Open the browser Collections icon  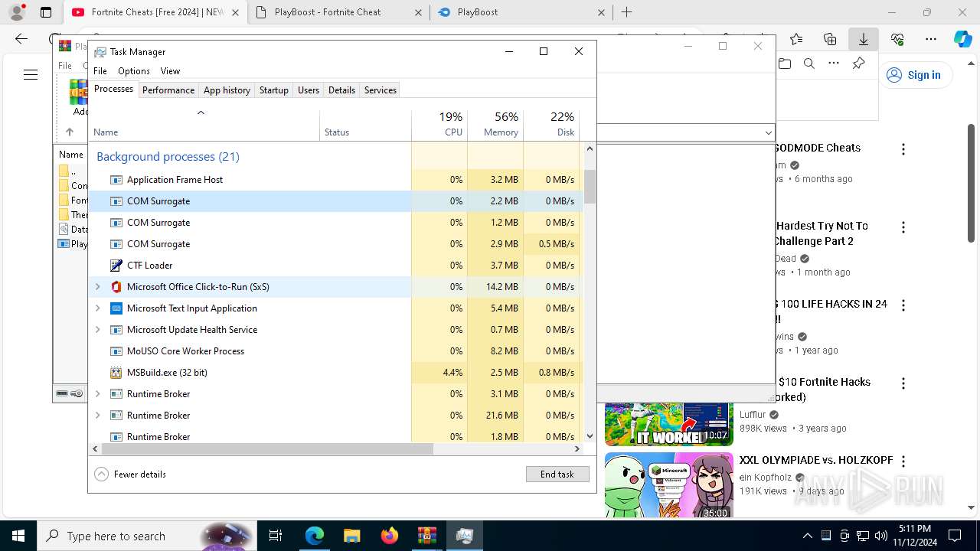tap(830, 39)
